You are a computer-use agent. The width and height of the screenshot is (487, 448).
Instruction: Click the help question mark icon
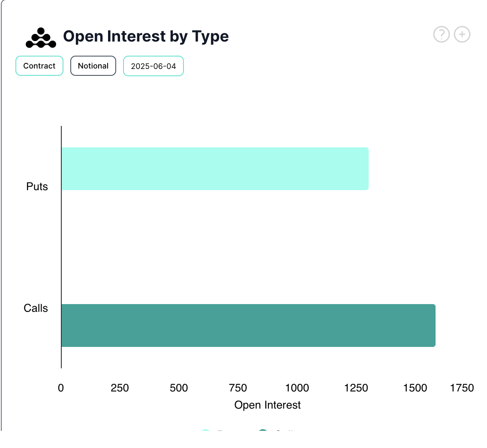(x=442, y=34)
